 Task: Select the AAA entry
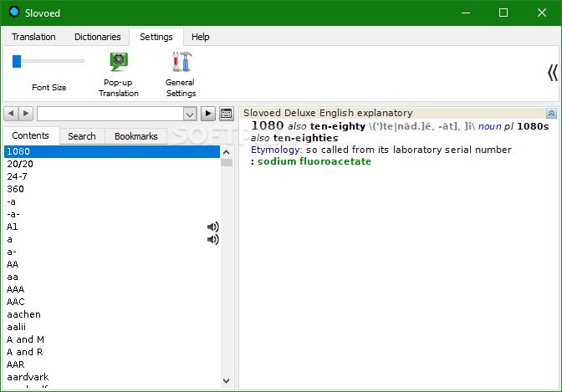tap(112, 289)
